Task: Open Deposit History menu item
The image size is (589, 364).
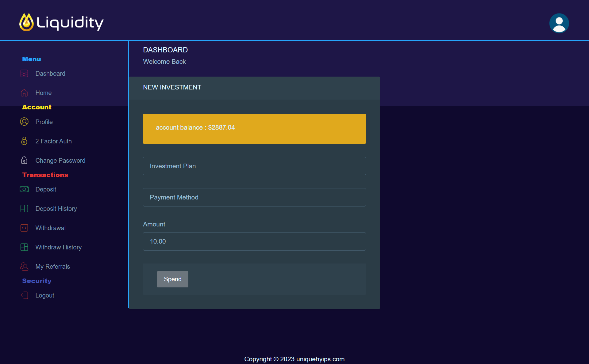Action: 56,209
